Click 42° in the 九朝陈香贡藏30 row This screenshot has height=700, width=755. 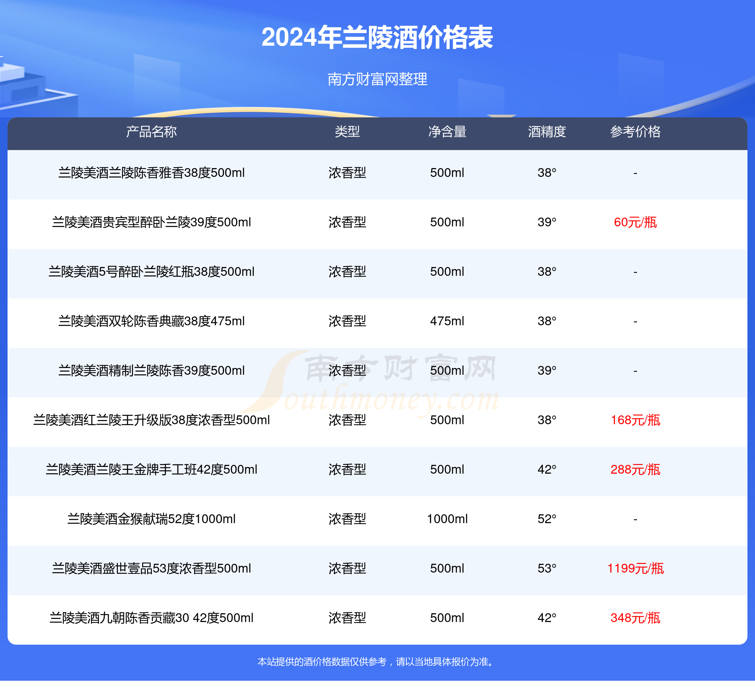547,618
